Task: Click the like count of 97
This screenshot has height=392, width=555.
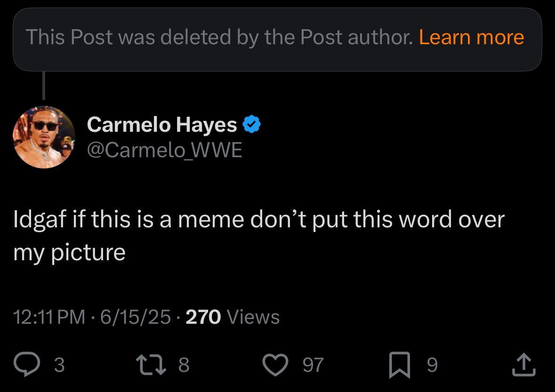Action: pyautogui.click(x=314, y=365)
